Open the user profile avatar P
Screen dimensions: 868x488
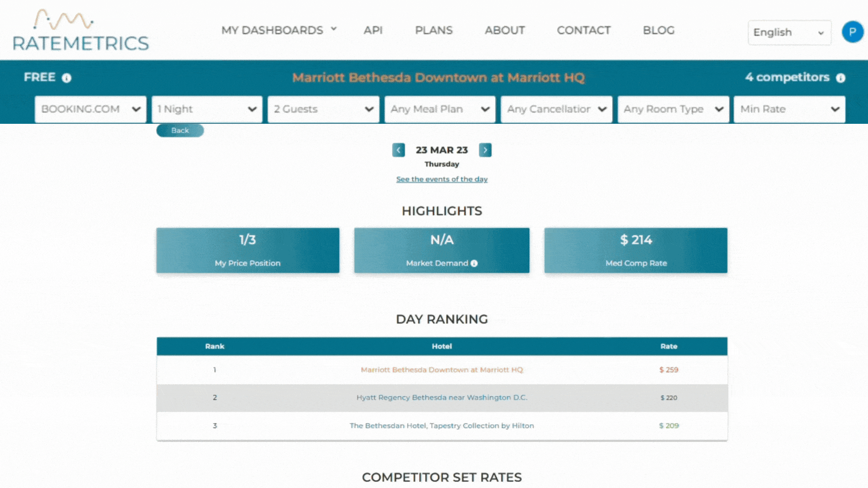click(x=852, y=32)
